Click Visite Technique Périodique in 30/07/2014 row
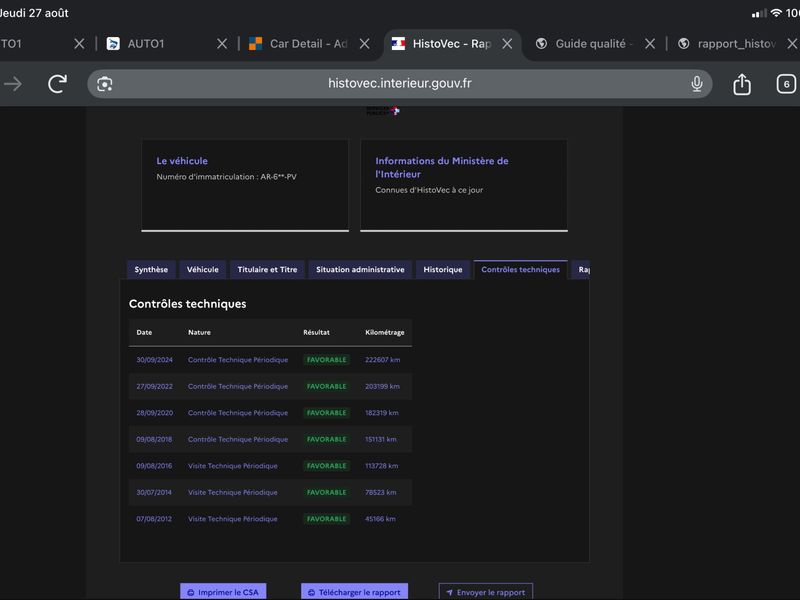The height and width of the screenshot is (600, 800). pos(233,492)
